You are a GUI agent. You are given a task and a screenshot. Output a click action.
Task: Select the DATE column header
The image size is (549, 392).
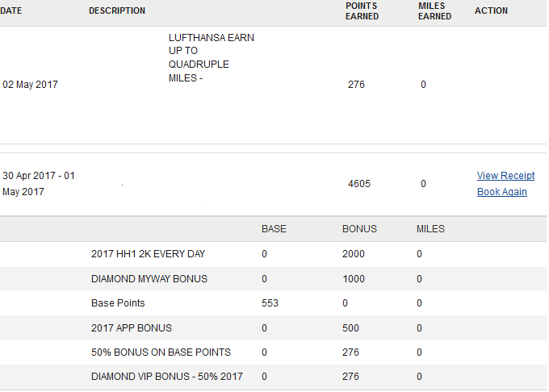click(x=10, y=10)
